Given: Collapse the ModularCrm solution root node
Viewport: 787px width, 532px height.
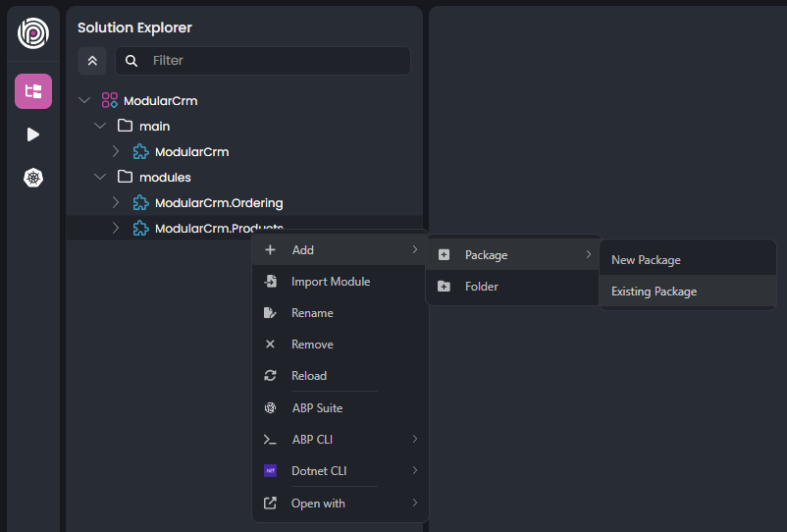Looking at the screenshot, I should click(x=84, y=100).
